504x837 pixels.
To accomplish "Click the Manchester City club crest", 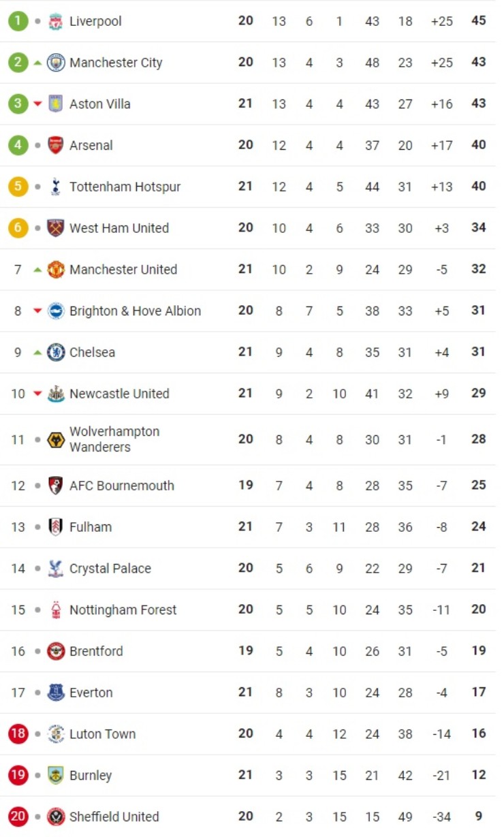I will 56,63.
